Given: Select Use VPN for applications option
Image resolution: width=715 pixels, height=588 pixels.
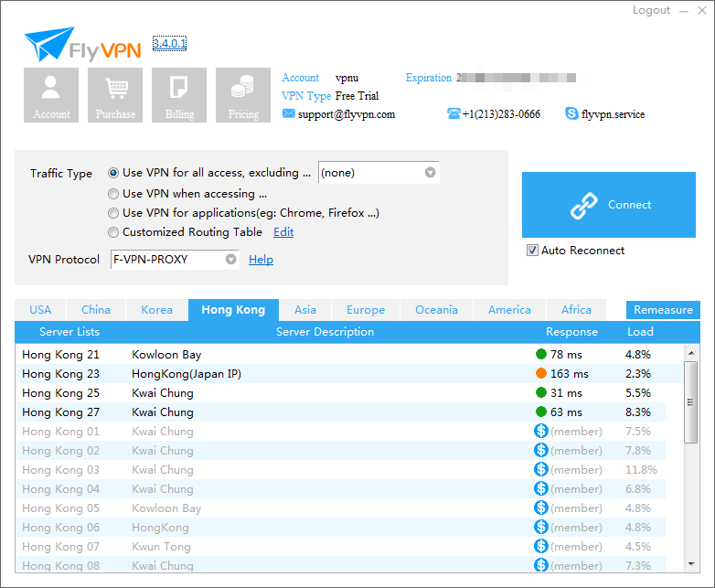Looking at the screenshot, I should (113, 213).
